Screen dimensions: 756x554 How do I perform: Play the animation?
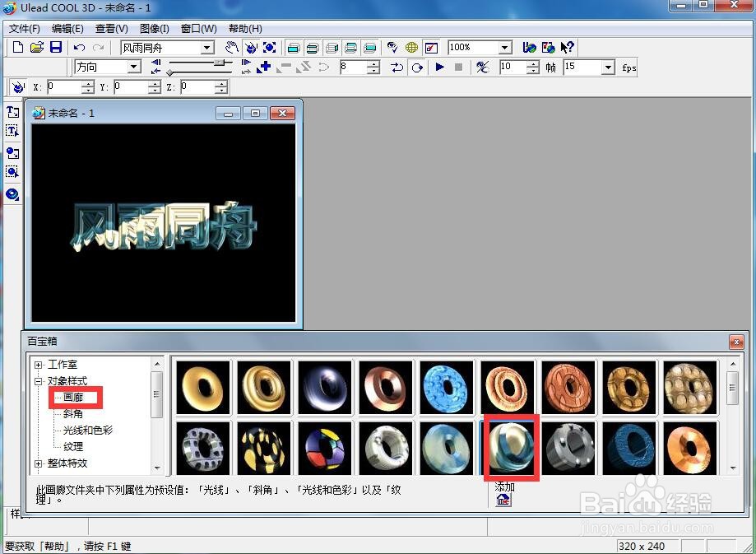(x=440, y=67)
